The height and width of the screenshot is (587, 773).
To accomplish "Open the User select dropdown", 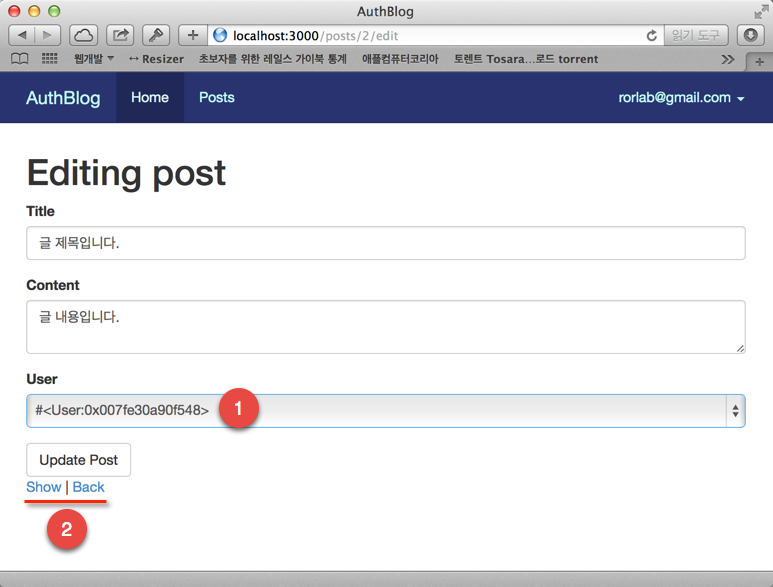I will coord(385,410).
